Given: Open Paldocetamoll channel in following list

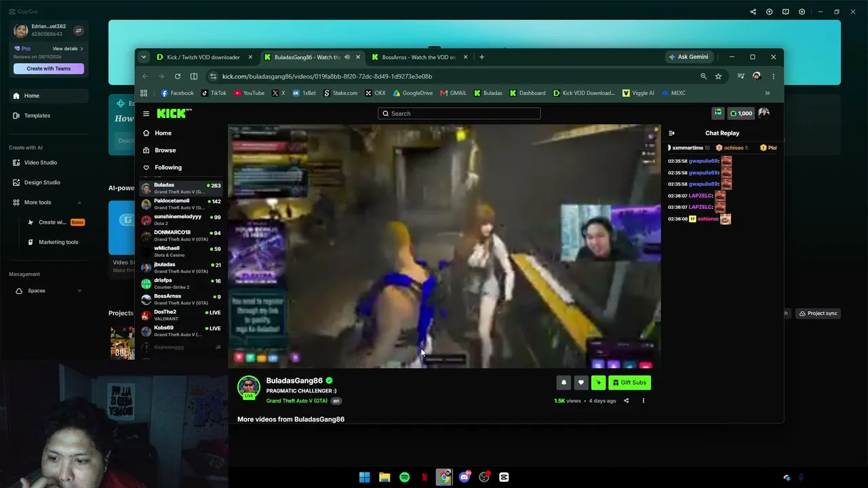Looking at the screenshot, I should pyautogui.click(x=181, y=204).
